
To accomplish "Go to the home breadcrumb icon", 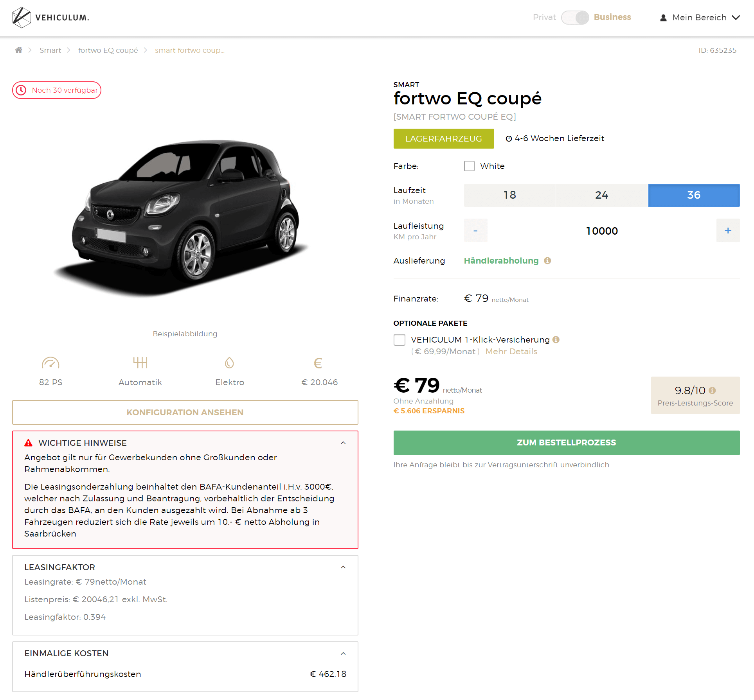I will 19,50.
